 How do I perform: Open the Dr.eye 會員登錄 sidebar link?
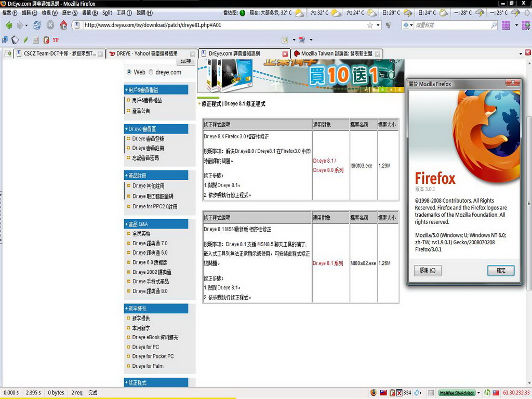(148, 139)
